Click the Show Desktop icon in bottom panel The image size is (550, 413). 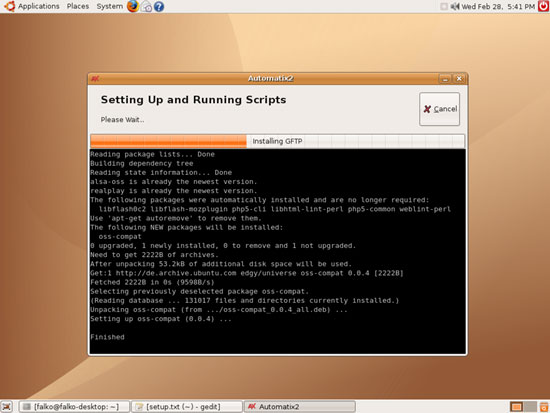(7, 407)
